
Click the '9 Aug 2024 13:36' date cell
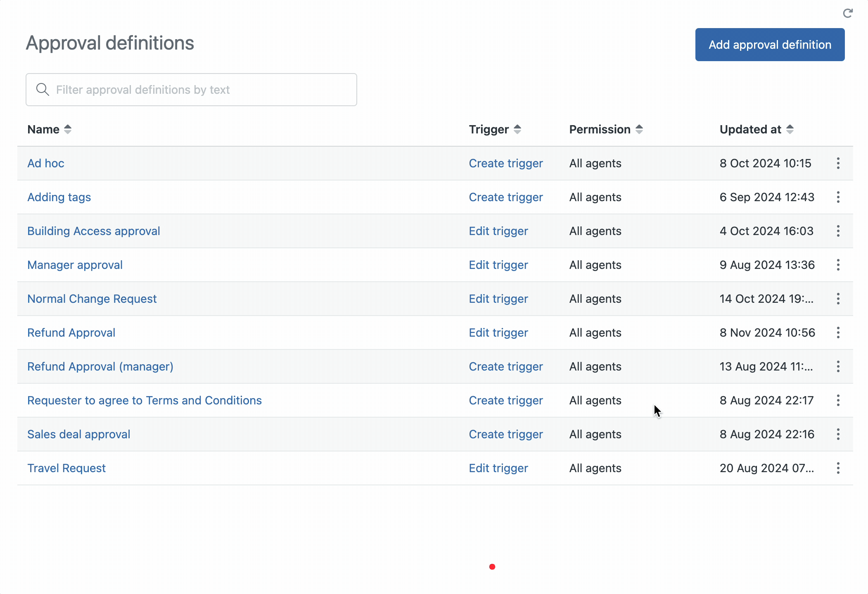tap(767, 265)
